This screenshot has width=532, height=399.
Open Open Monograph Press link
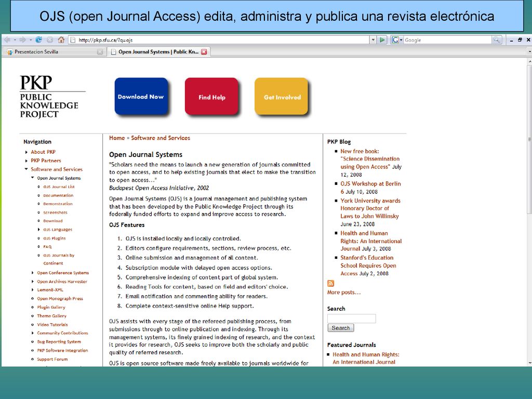click(60, 299)
